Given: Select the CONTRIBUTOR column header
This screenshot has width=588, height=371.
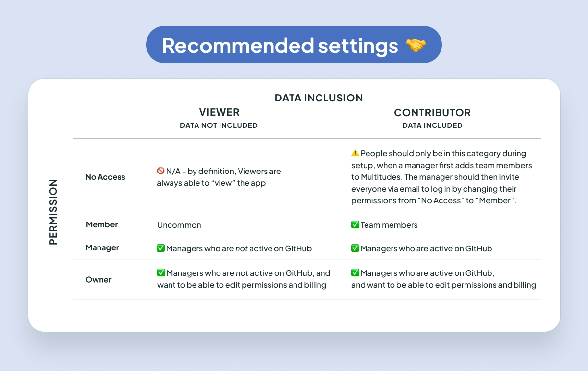Looking at the screenshot, I should click(432, 113).
